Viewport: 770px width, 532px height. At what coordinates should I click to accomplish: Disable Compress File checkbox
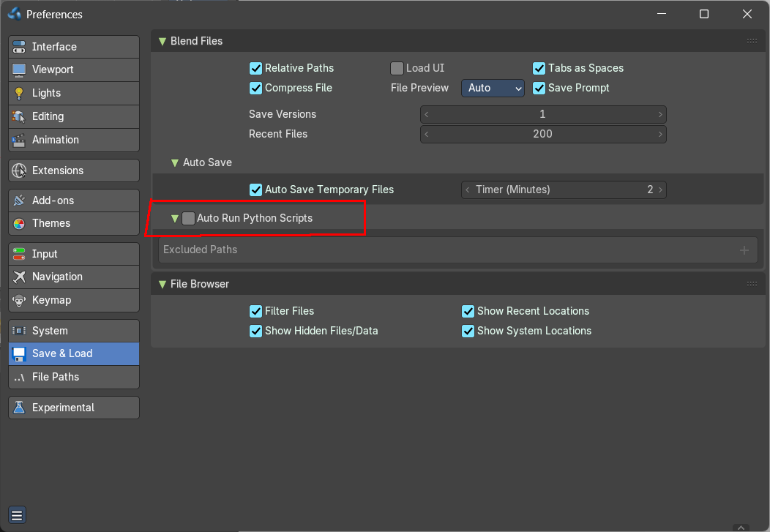(255, 88)
